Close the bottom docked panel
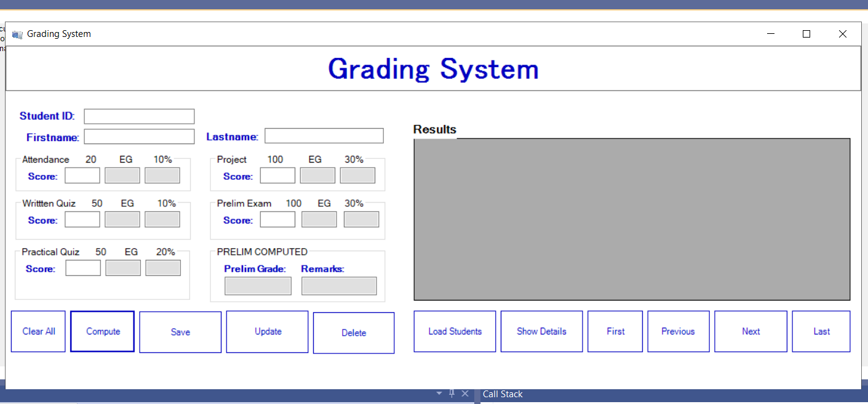868x404 pixels. [465, 394]
